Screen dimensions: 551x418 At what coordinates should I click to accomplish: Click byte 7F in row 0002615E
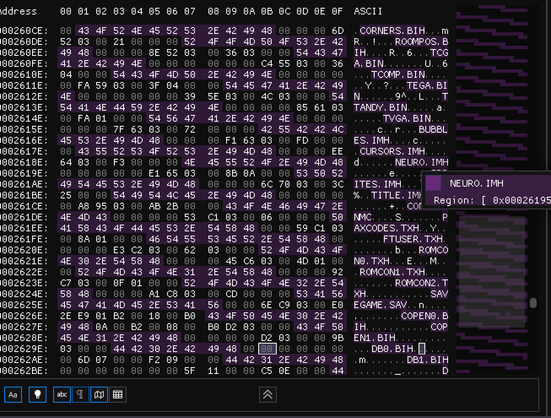(119, 130)
